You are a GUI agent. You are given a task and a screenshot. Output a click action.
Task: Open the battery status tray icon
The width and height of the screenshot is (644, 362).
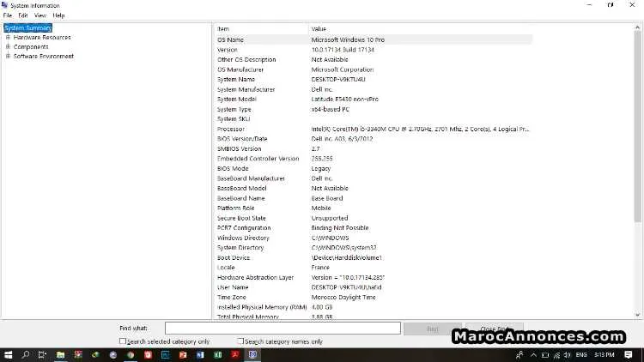click(x=545, y=355)
